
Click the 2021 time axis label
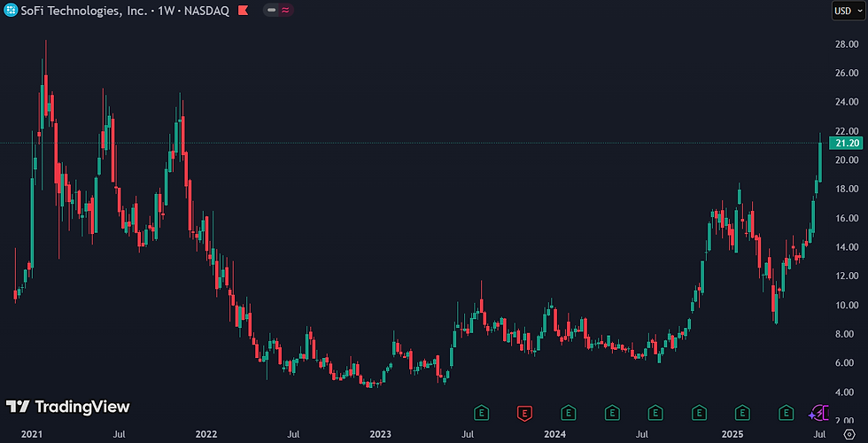pyautogui.click(x=32, y=433)
